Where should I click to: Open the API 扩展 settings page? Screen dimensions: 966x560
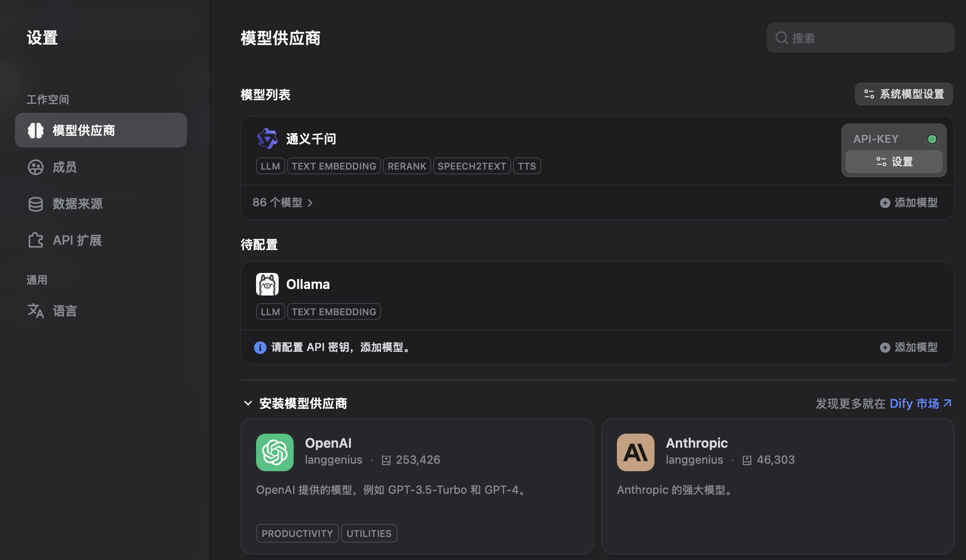pyautogui.click(x=77, y=241)
